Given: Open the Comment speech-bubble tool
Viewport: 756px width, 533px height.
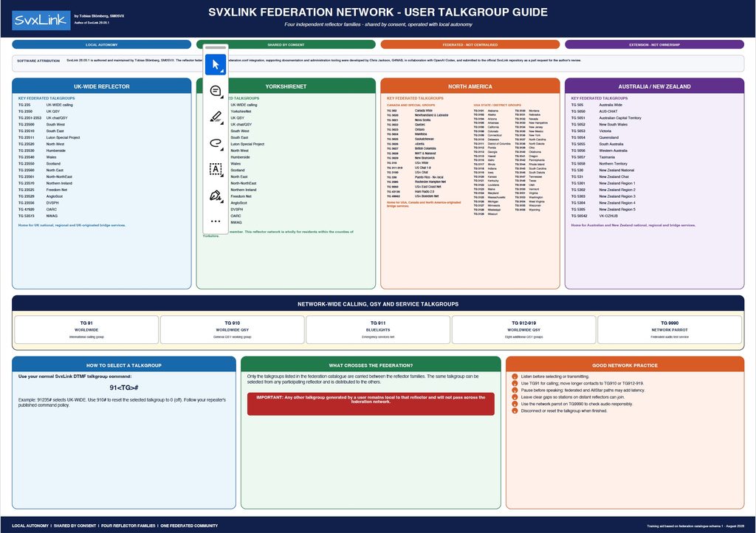Looking at the screenshot, I should point(216,91).
